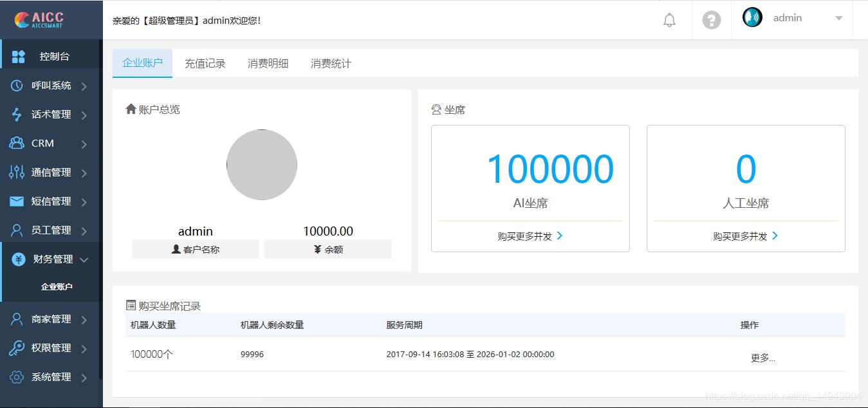
Task: Open the help question mark icon
Action: coord(711,20)
